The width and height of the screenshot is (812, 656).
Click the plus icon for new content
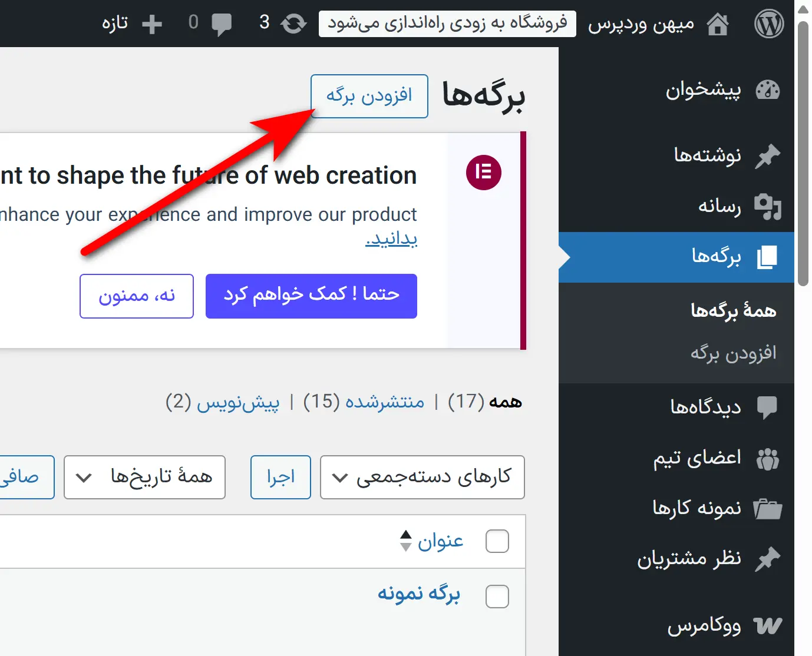coord(152,24)
